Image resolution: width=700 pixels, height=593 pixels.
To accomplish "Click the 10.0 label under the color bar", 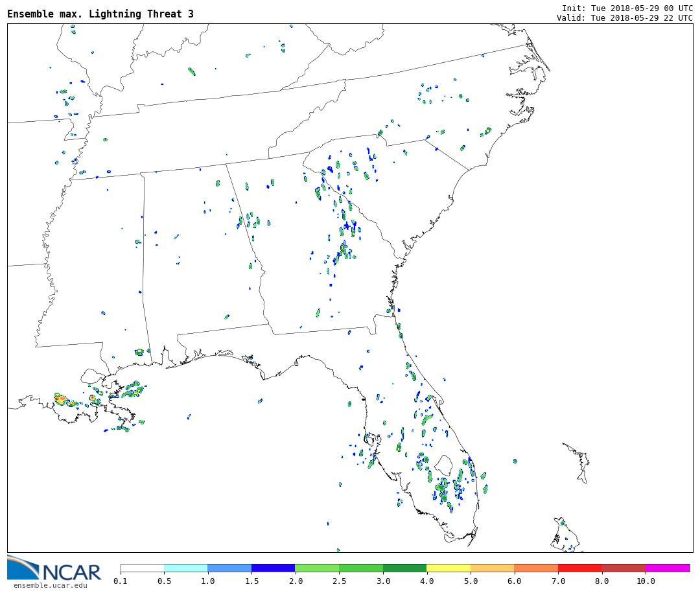I will (645, 581).
